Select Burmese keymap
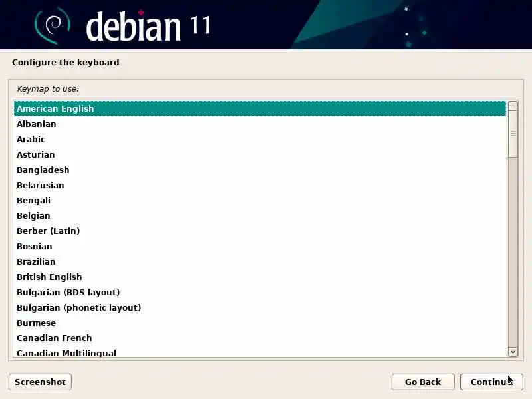Screen dimensions: 532x399 click(260, 323)
